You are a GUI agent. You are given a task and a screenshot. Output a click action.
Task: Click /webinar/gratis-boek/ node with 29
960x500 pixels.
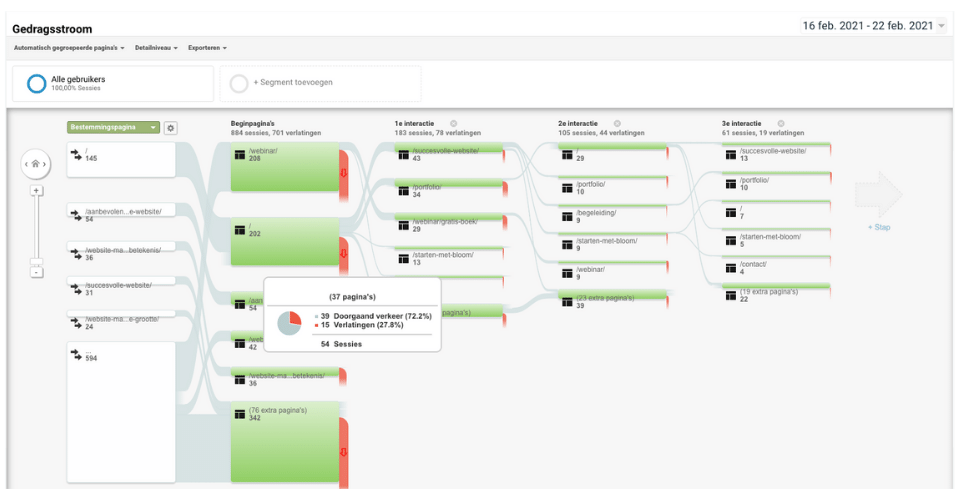coord(449,218)
